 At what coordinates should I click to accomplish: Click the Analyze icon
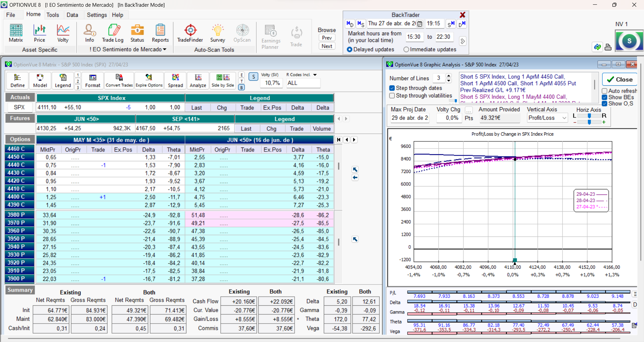(198, 81)
